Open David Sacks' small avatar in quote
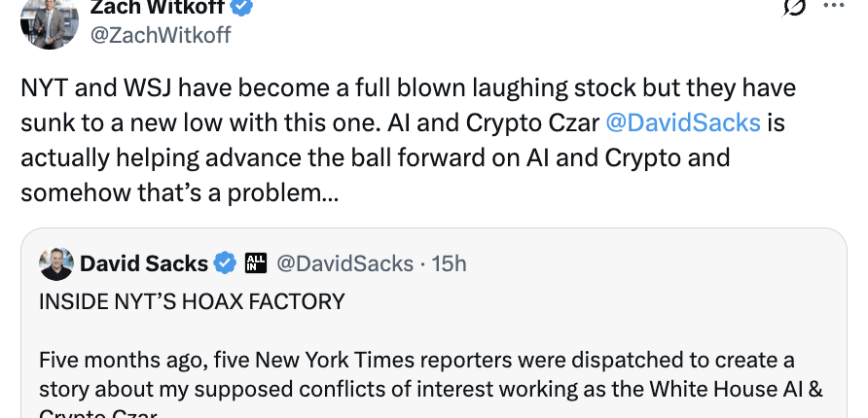 coord(55,263)
